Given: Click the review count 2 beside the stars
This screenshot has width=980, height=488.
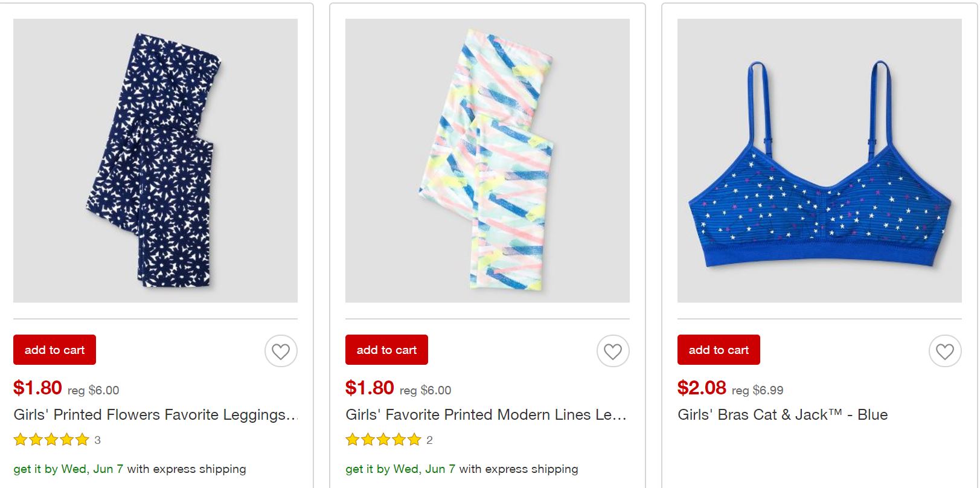Looking at the screenshot, I should (x=429, y=440).
